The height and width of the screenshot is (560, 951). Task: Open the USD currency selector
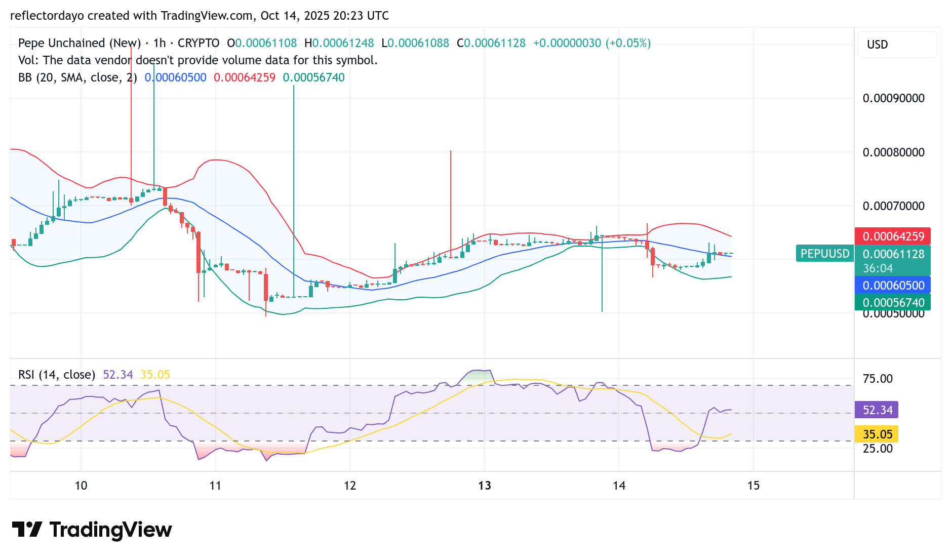tap(897, 45)
